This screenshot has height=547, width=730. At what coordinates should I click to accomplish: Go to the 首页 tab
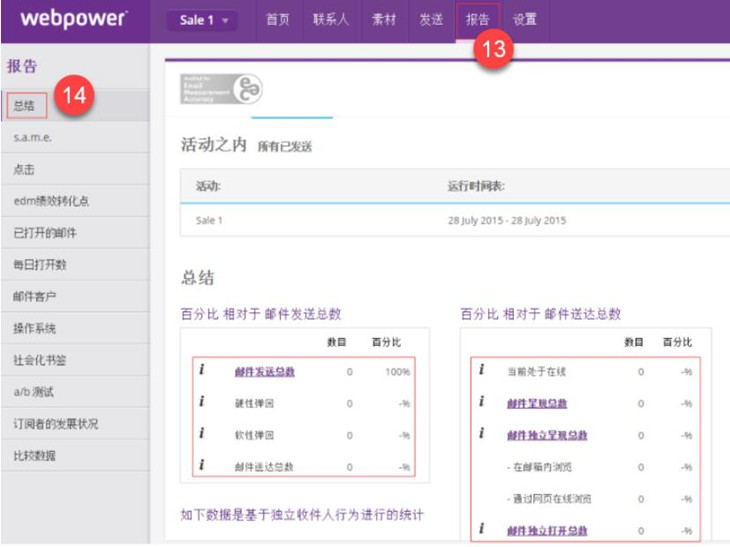click(x=277, y=20)
